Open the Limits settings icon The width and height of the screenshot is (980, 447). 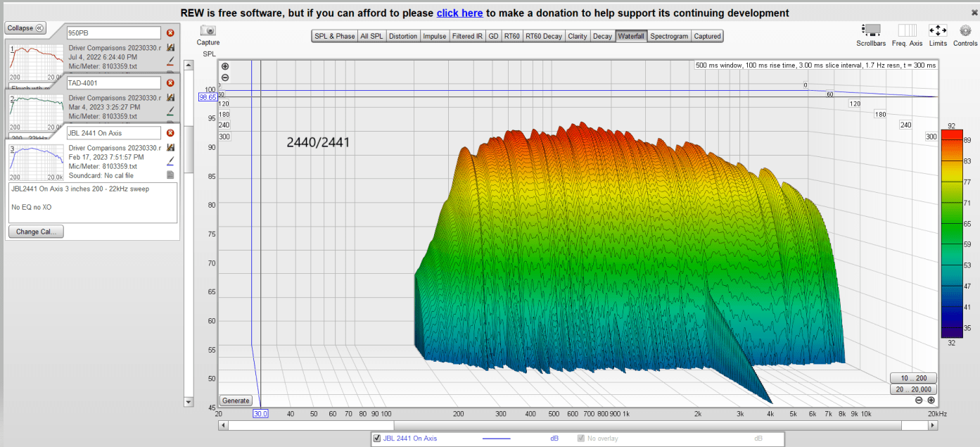pos(938,30)
